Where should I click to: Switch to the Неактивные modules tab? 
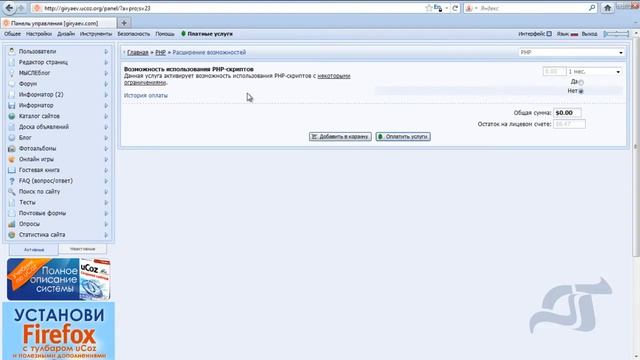(82, 249)
